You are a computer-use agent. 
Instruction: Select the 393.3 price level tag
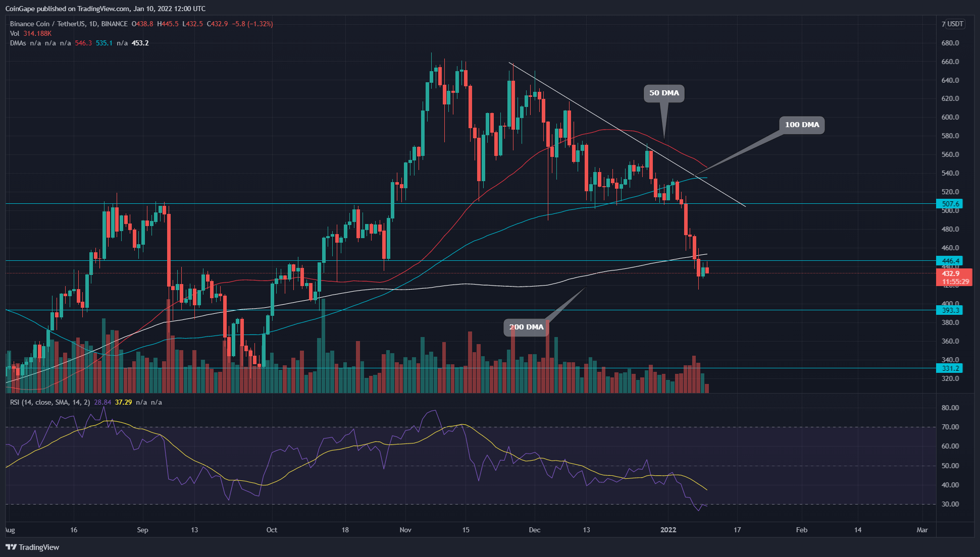click(950, 310)
